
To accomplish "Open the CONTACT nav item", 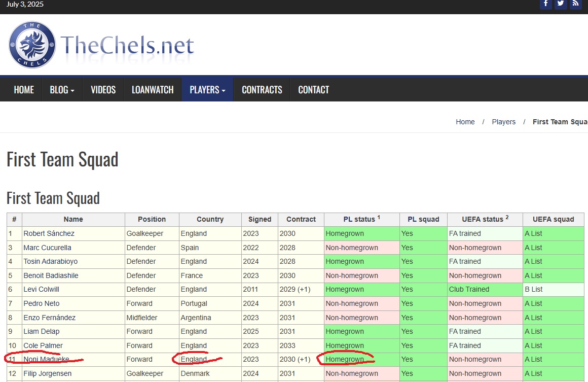I will 313,90.
